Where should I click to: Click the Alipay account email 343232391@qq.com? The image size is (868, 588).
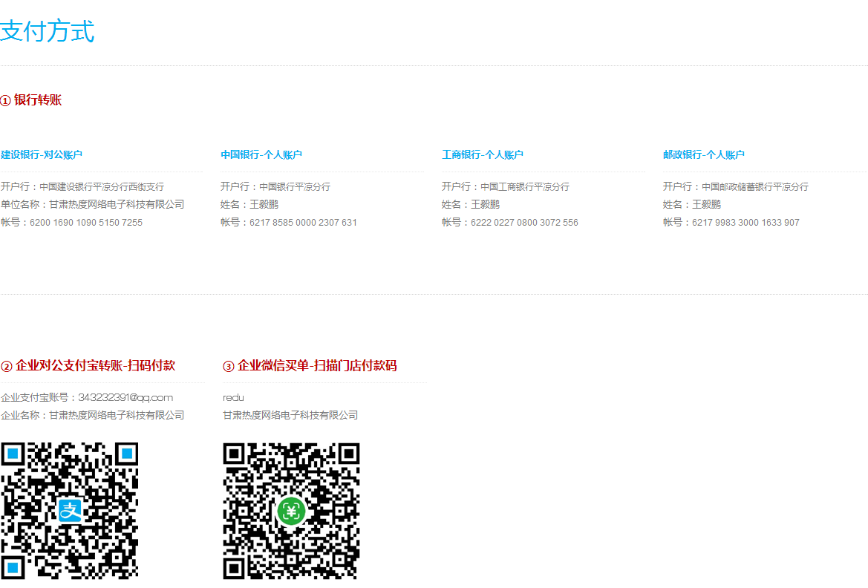[x=125, y=398]
